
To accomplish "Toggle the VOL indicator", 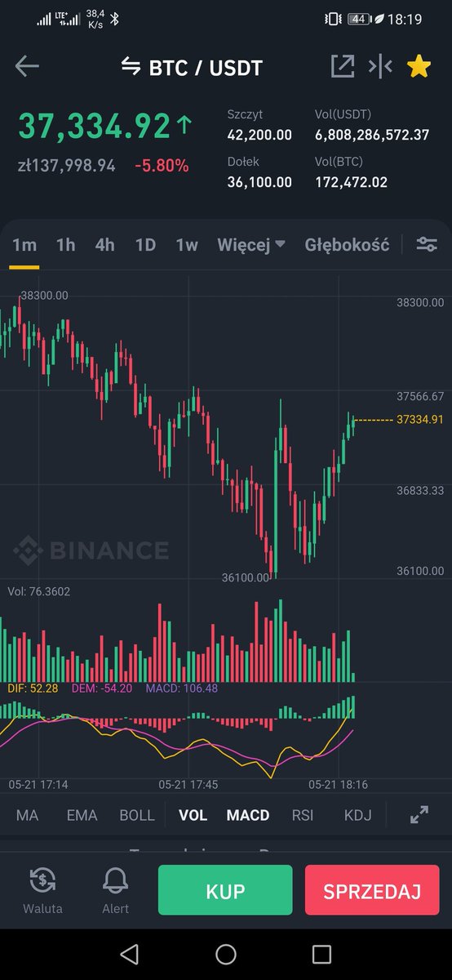I will pos(193,815).
